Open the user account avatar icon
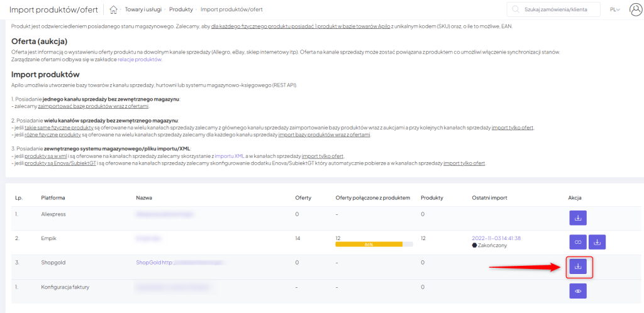This screenshot has height=313, width=644. pyautogui.click(x=635, y=9)
